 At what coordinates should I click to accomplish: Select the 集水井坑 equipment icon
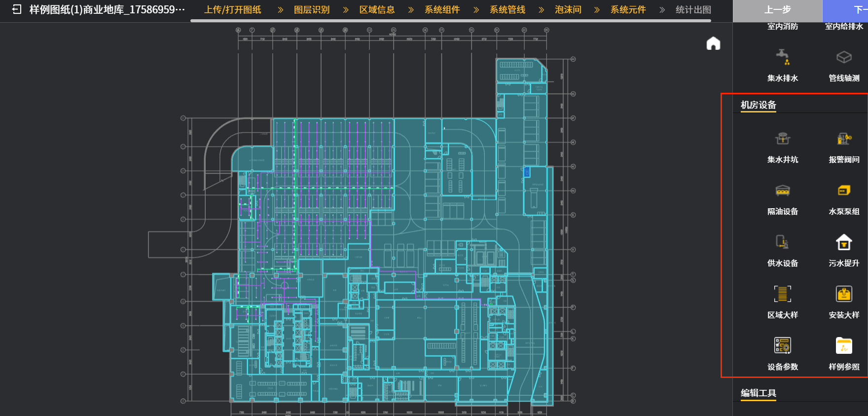[x=782, y=140]
